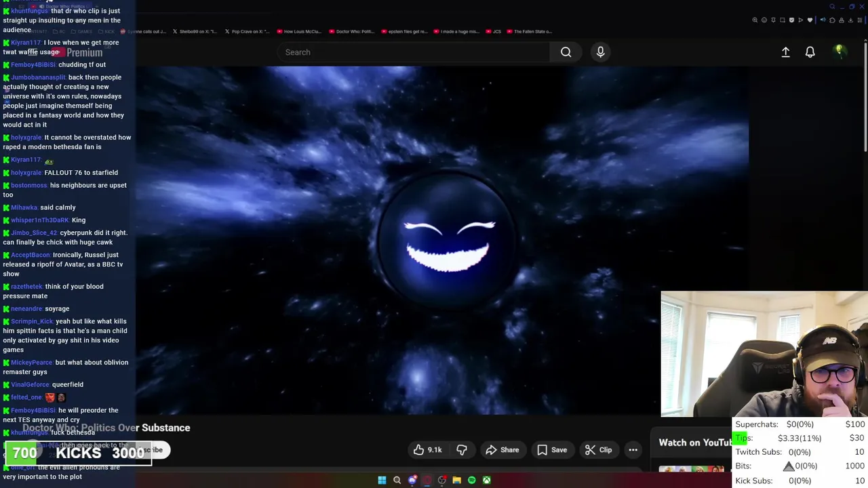Click chat username 'Jimbo_Slice_42'

pos(34,232)
